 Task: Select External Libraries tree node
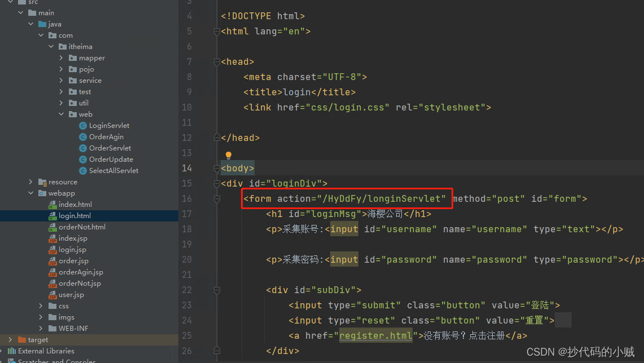click(46, 351)
